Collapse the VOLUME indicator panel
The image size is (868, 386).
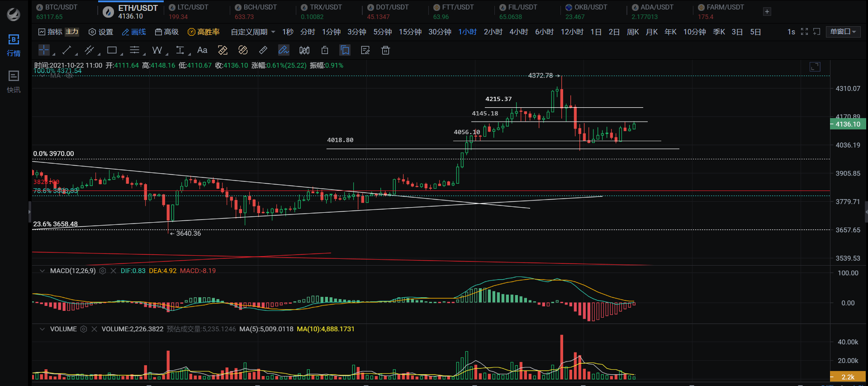click(x=42, y=329)
